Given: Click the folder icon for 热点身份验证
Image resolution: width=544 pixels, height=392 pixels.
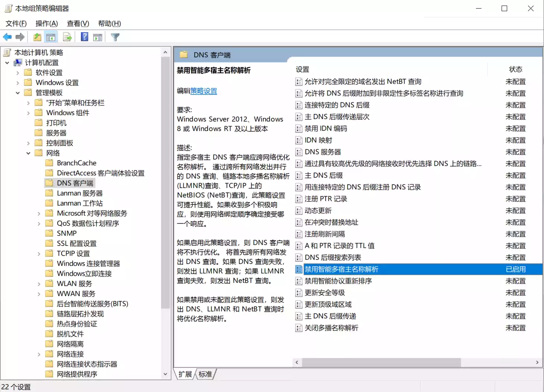Looking at the screenshot, I should click(49, 324).
